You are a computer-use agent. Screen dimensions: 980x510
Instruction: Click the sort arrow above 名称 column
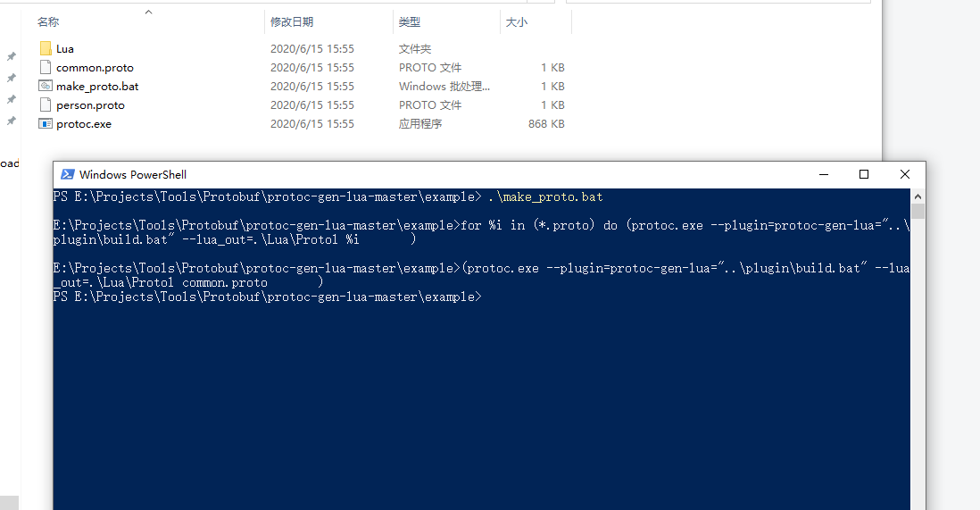(149, 12)
